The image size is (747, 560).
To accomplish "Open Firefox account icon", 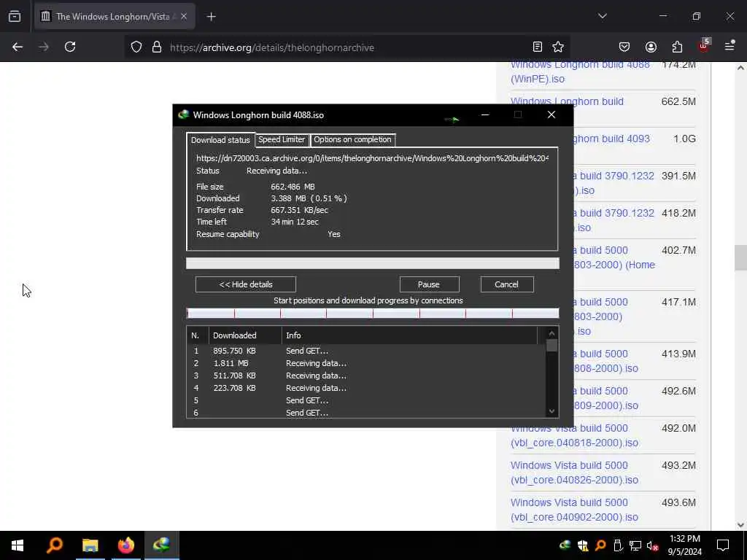I will pyautogui.click(x=651, y=47).
